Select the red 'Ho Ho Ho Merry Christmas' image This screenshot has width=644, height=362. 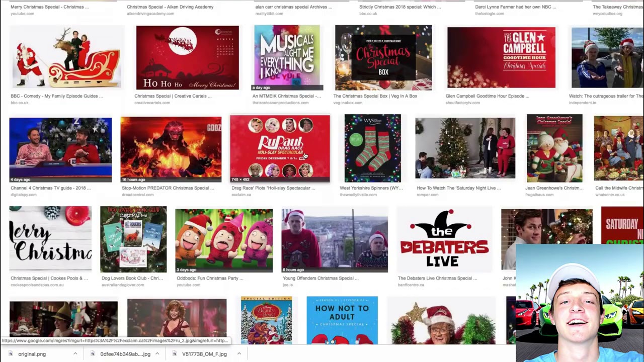[187, 58]
